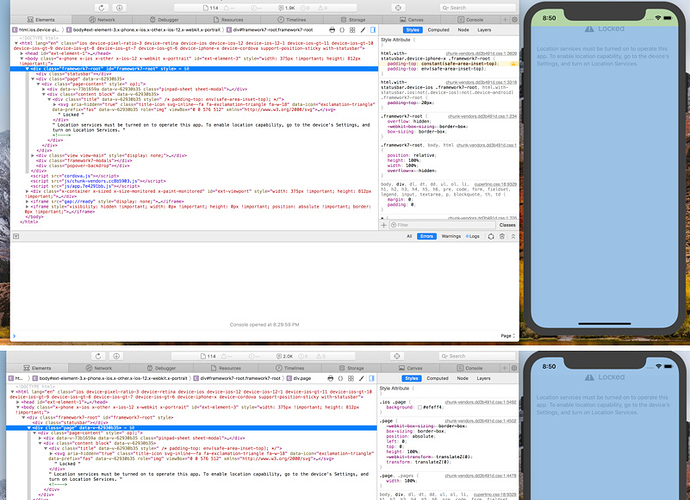Activate element selection crosshair in upper inspector

click(x=398, y=7)
